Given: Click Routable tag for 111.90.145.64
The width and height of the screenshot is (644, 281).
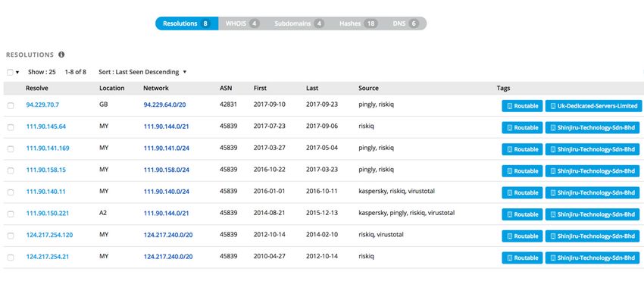Looking at the screenshot, I should click(522, 128).
